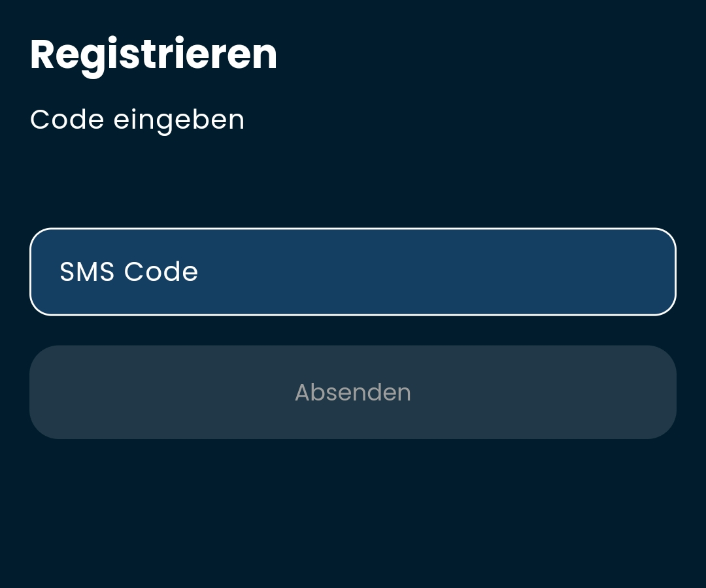The height and width of the screenshot is (588, 706).
Task: Click the Registrieren heading
Action: pyautogui.click(x=154, y=55)
